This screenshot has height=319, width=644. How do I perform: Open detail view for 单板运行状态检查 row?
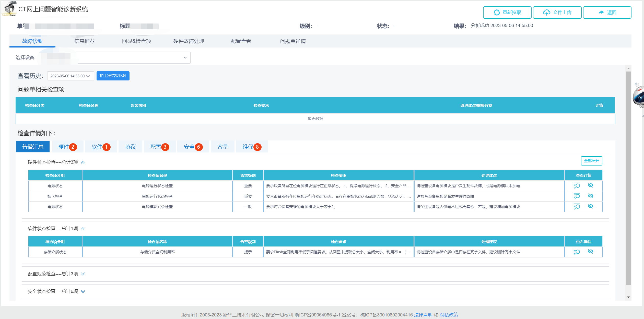click(577, 196)
